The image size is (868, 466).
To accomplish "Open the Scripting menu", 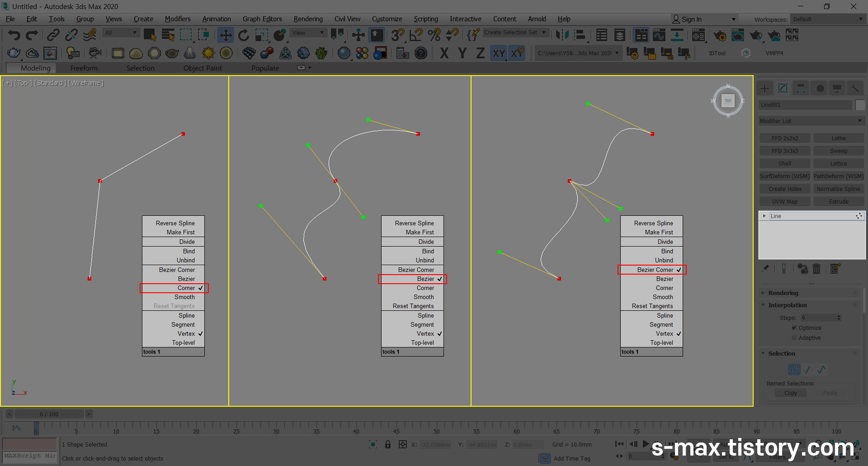I will click(x=426, y=19).
